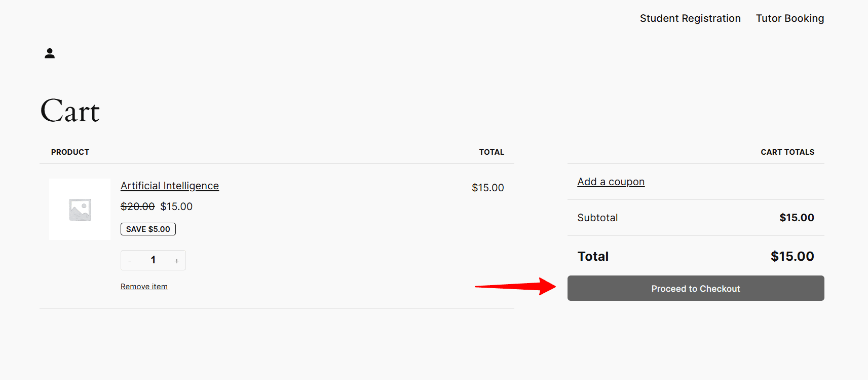This screenshot has height=380, width=868.
Task: Click the PRODUCT column header
Action: pos(69,152)
